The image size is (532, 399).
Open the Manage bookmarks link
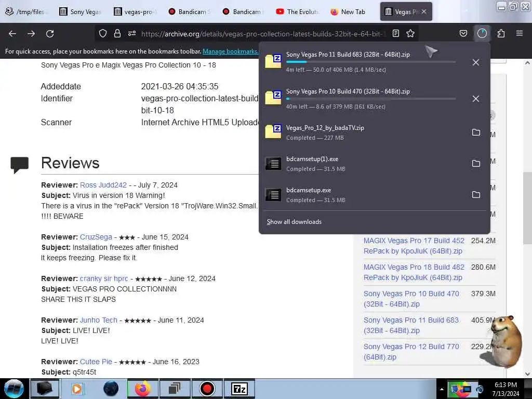[230, 51]
